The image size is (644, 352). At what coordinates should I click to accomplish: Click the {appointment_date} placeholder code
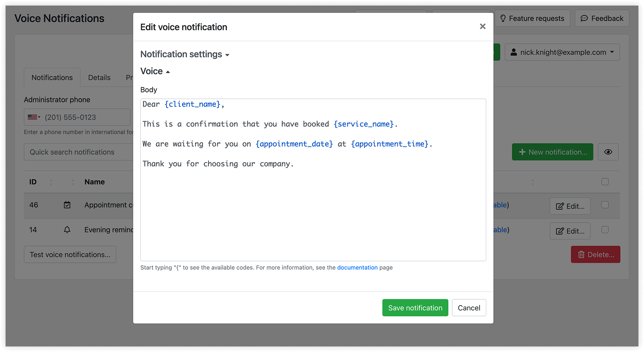[294, 144]
